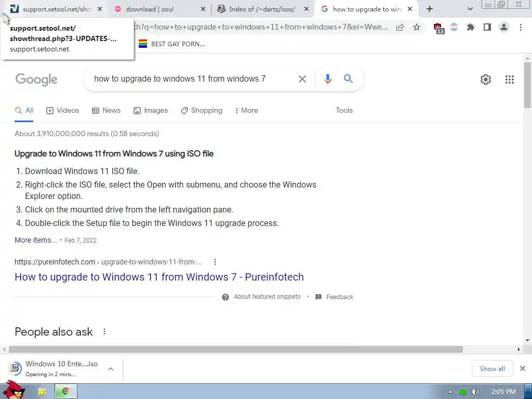The width and height of the screenshot is (532, 399).
Task: Click the featured snippet help question icon
Action: (x=225, y=297)
